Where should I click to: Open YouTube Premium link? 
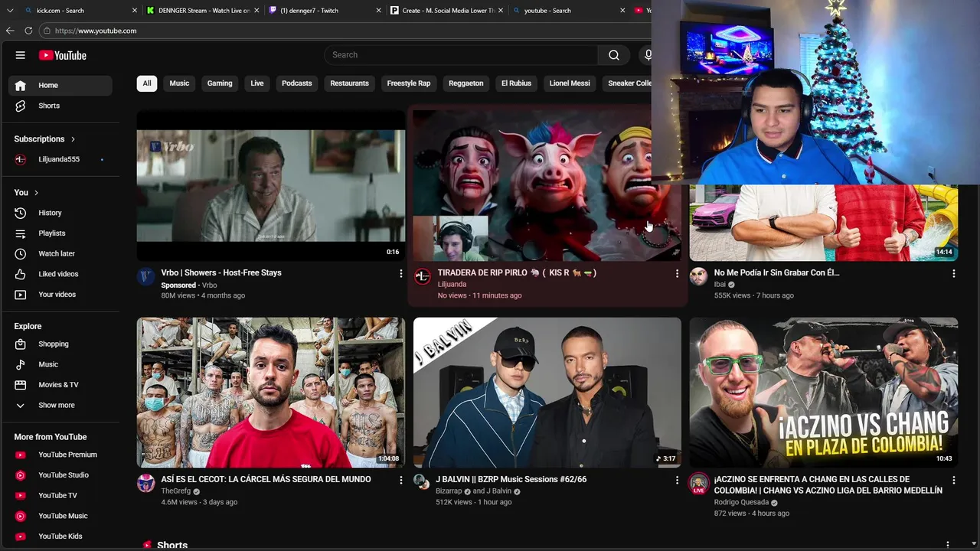tap(60, 455)
